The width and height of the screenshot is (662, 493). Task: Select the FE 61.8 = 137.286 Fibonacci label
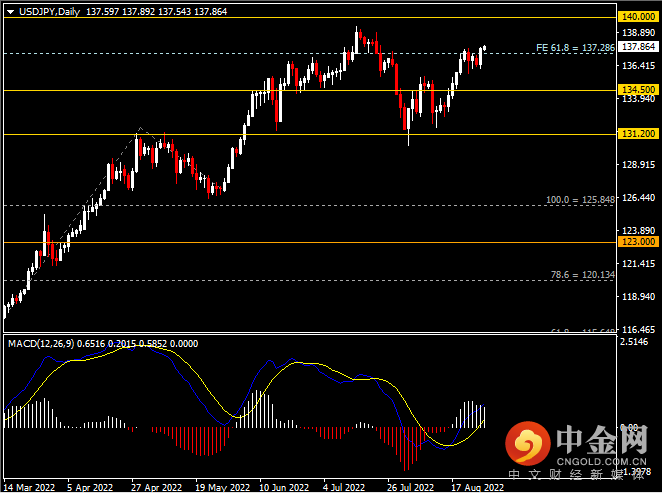[x=575, y=48]
